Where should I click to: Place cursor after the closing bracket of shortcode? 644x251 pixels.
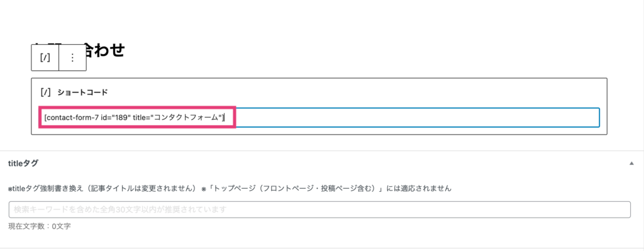click(x=225, y=118)
